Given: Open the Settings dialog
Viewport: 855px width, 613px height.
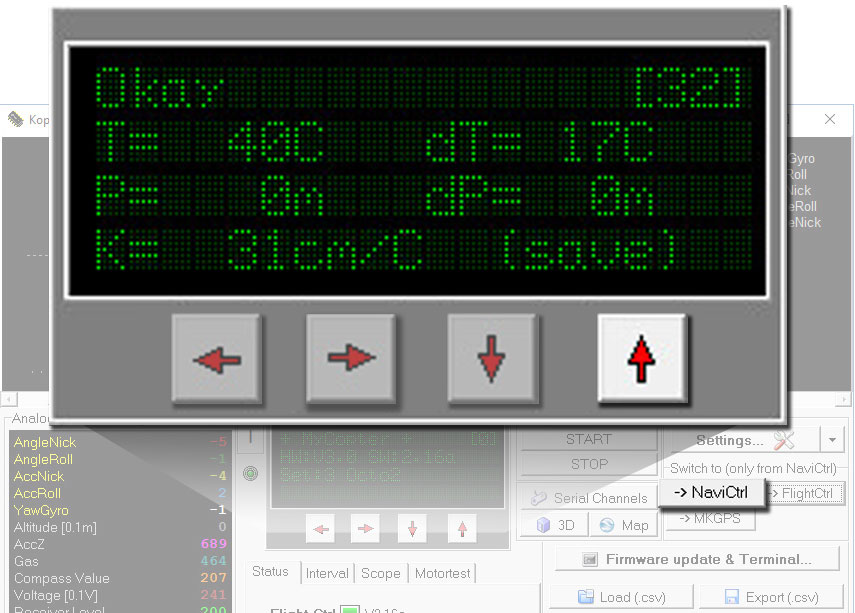Looking at the screenshot, I should tap(743, 440).
